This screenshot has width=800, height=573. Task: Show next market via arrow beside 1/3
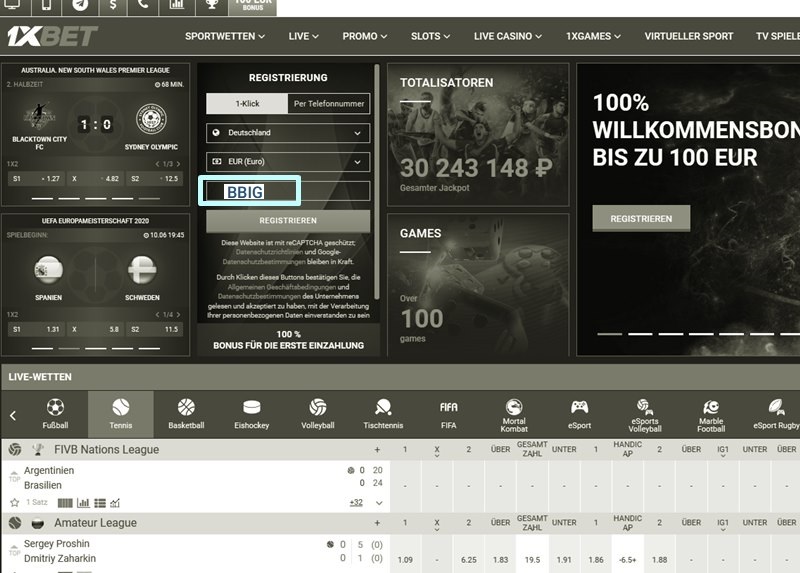pyautogui.click(x=178, y=164)
